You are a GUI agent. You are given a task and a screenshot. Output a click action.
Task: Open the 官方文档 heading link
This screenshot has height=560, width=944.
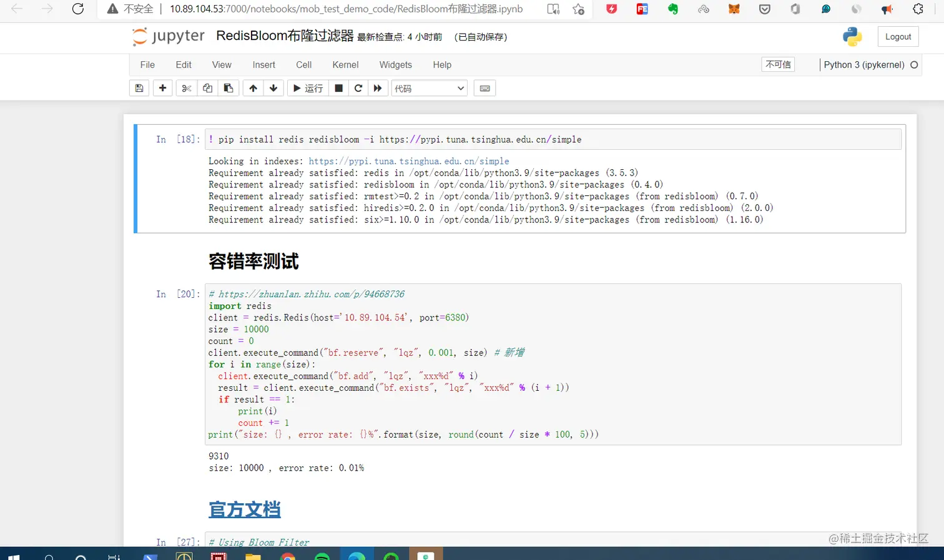[244, 509]
